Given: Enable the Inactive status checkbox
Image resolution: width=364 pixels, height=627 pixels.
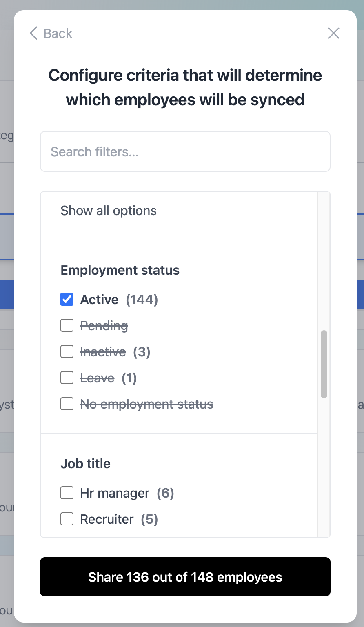Looking at the screenshot, I should point(67,352).
